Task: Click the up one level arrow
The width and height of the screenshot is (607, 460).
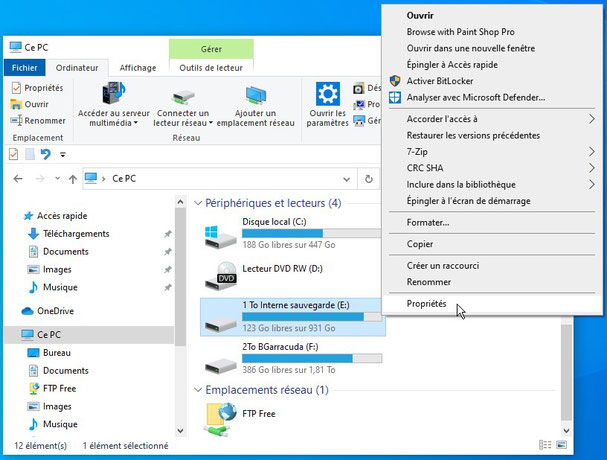Action: click(73, 179)
